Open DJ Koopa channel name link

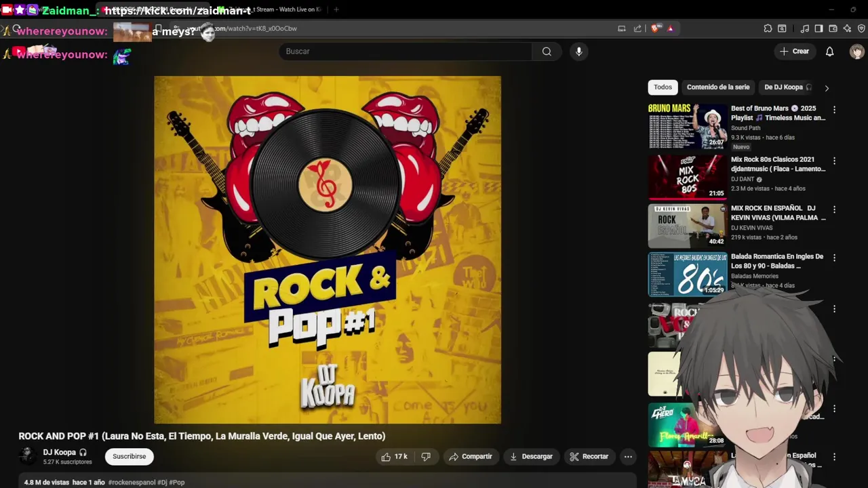coord(60,452)
